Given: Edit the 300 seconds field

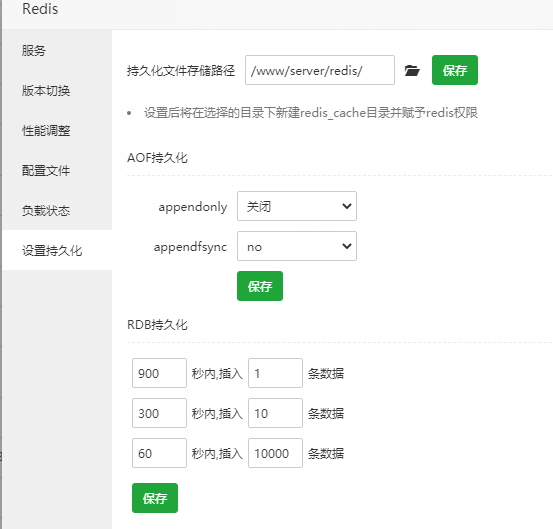Looking at the screenshot, I should click(x=159, y=413).
